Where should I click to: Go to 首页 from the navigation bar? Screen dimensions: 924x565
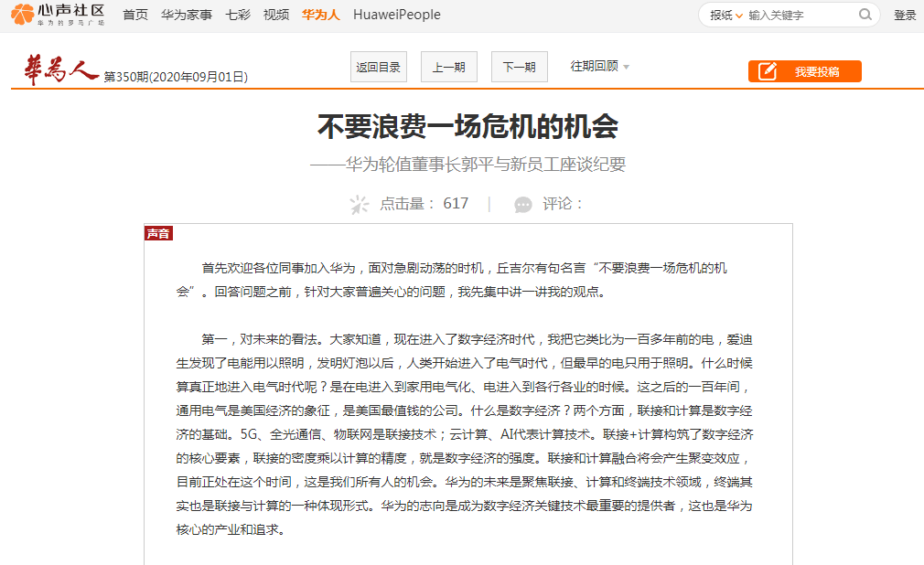click(x=134, y=15)
